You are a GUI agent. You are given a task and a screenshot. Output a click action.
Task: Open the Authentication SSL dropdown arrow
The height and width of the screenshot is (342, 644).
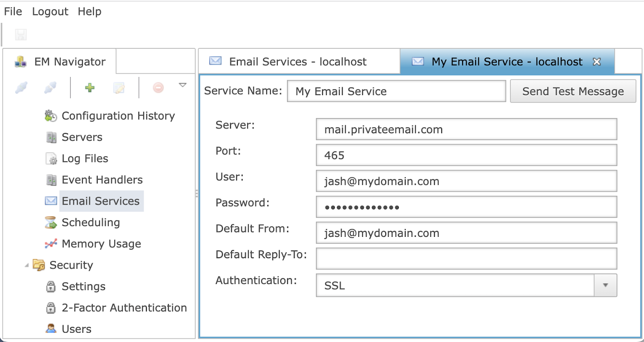tap(605, 285)
